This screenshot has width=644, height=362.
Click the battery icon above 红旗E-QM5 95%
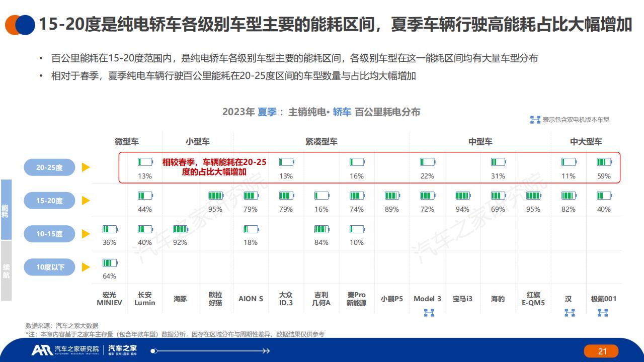(x=533, y=196)
